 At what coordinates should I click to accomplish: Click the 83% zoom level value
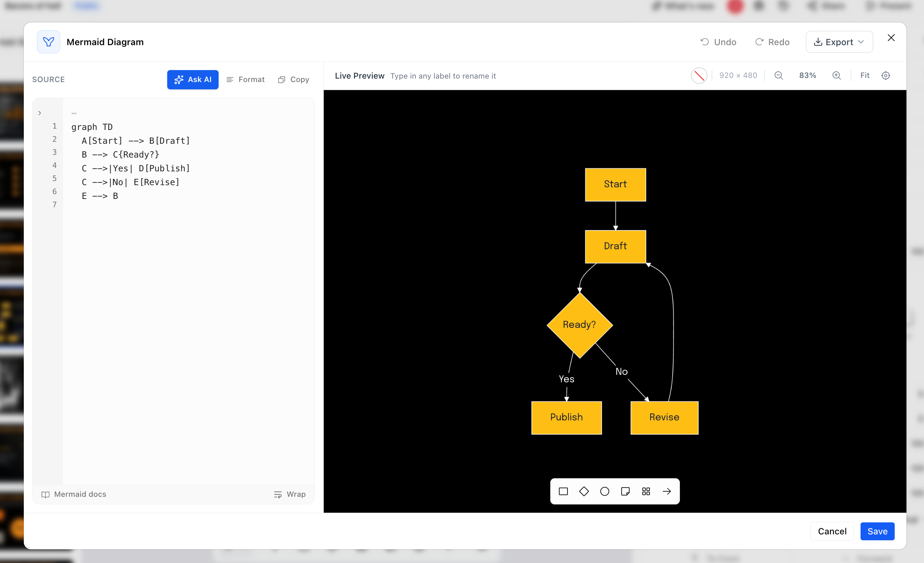pos(807,76)
